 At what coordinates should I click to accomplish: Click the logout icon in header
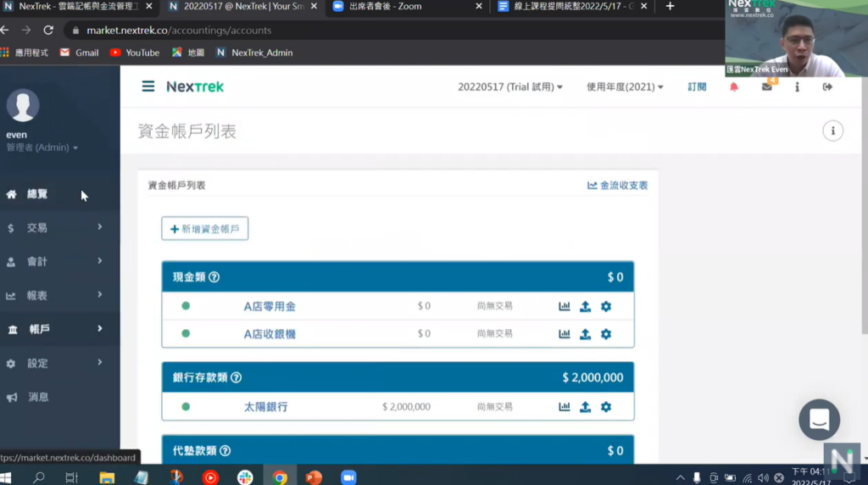click(x=827, y=87)
